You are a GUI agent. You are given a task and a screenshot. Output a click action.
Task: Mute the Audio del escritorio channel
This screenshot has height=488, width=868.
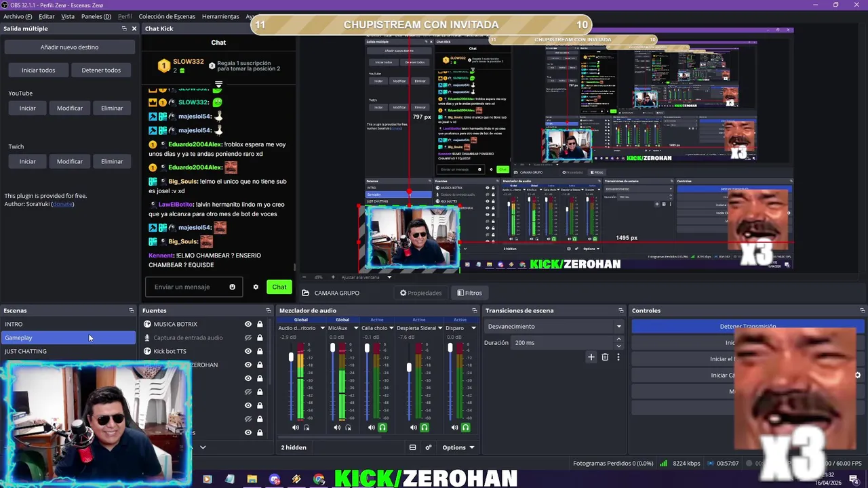click(295, 428)
